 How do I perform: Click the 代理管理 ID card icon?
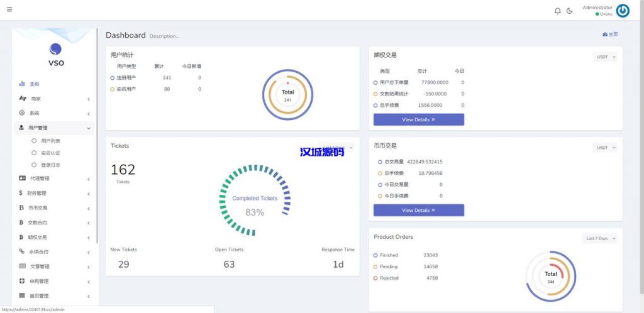(x=22, y=178)
